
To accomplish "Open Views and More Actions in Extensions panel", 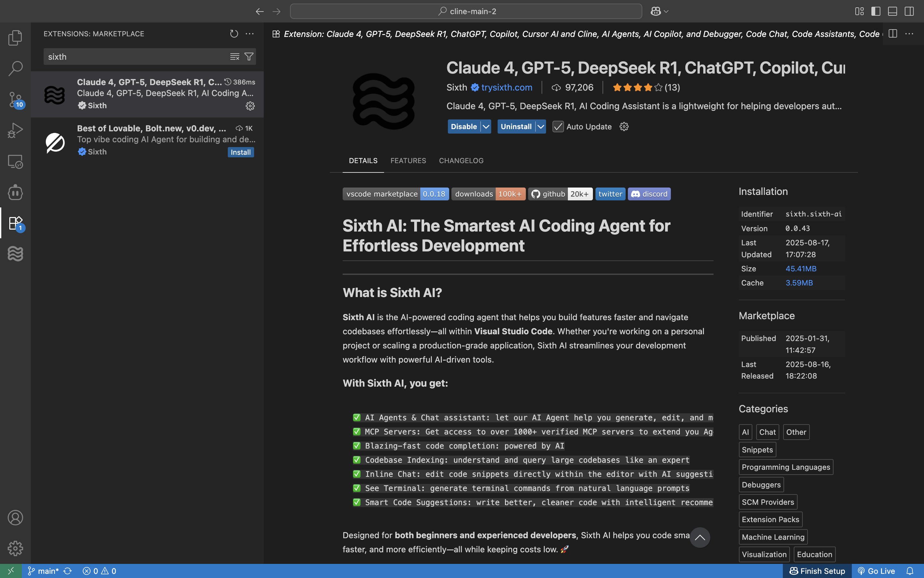I will tap(250, 34).
